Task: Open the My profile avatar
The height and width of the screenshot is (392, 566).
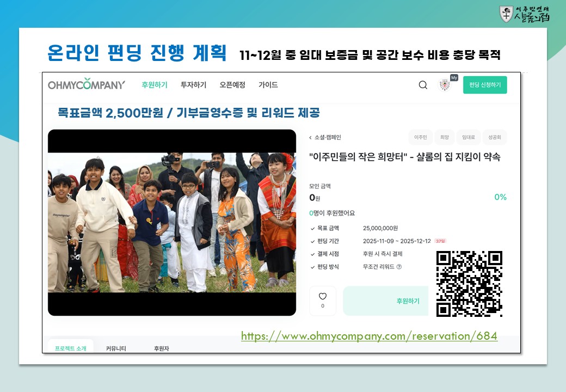Action: (x=445, y=85)
